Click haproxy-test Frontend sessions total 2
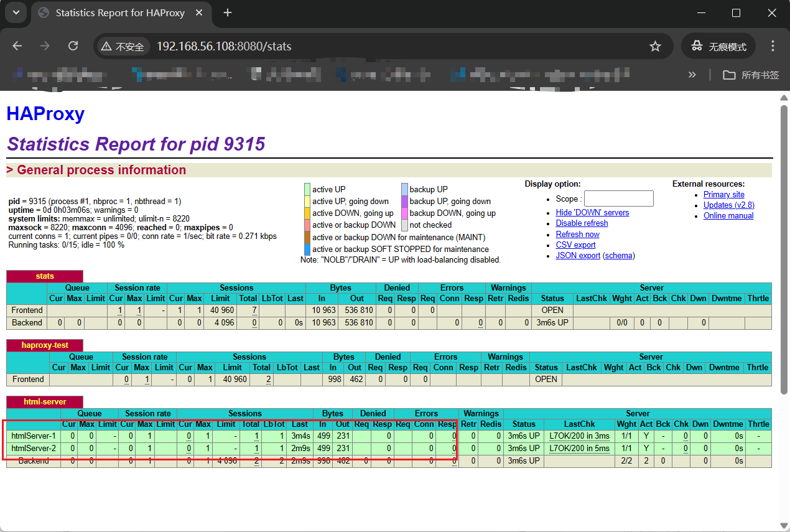Screen dimensions: 790x532 click(267, 379)
